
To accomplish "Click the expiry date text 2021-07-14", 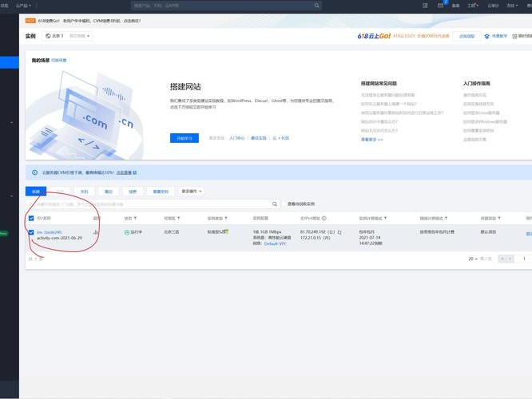I will [x=370, y=238].
